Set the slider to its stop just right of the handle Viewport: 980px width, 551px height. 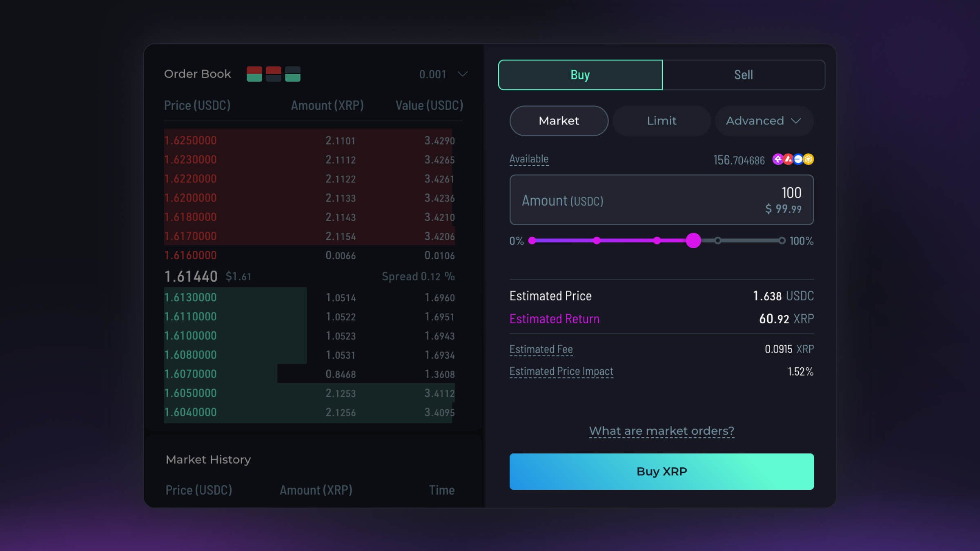pos(717,240)
